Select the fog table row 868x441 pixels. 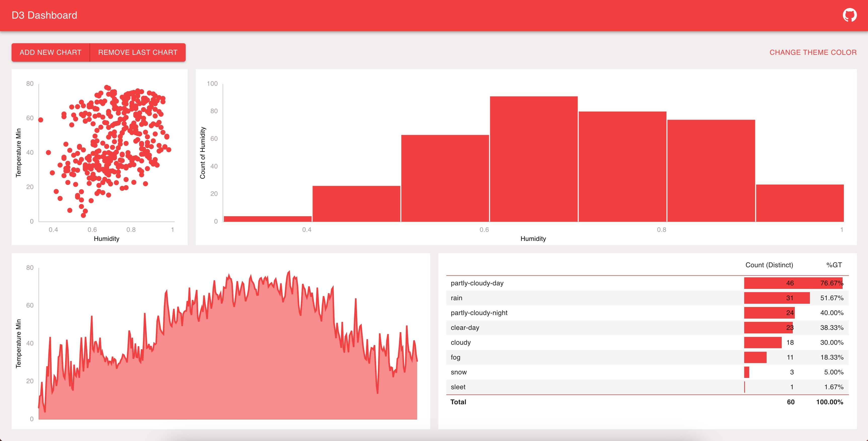click(x=455, y=357)
